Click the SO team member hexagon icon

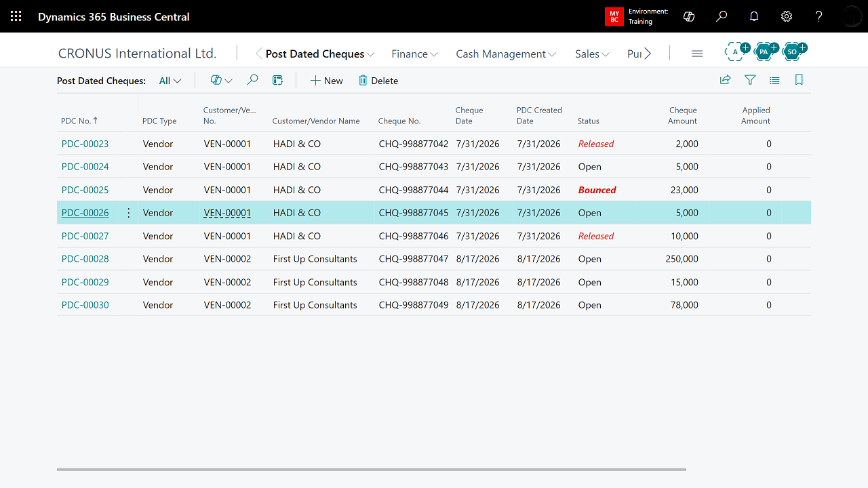pyautogui.click(x=793, y=52)
